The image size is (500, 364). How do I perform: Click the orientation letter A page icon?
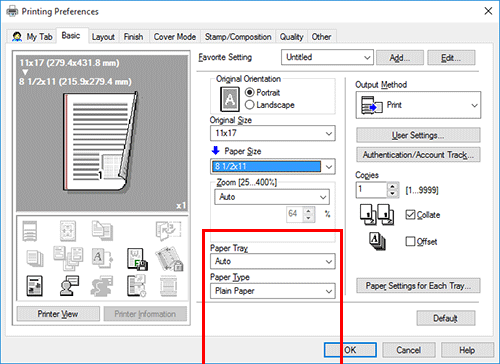pos(230,99)
